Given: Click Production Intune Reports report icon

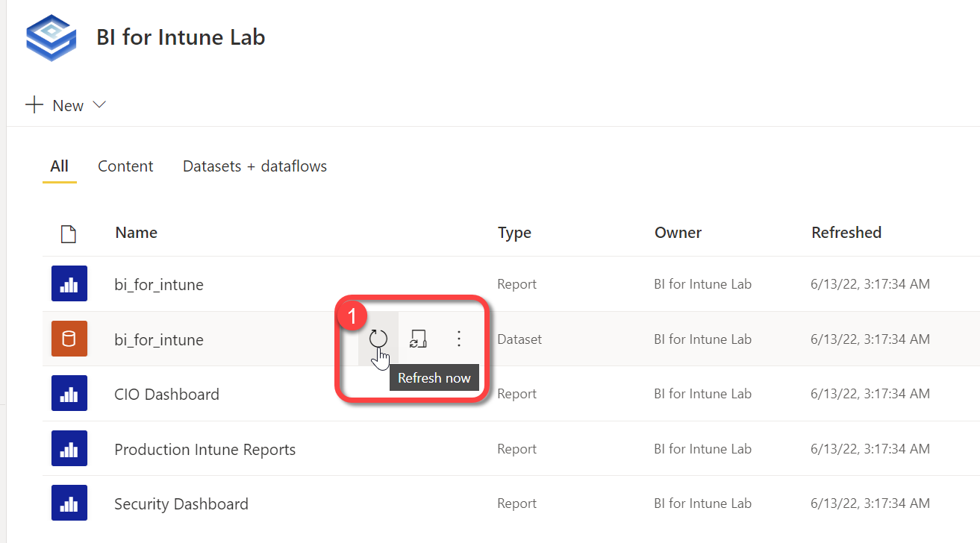Looking at the screenshot, I should pos(69,449).
